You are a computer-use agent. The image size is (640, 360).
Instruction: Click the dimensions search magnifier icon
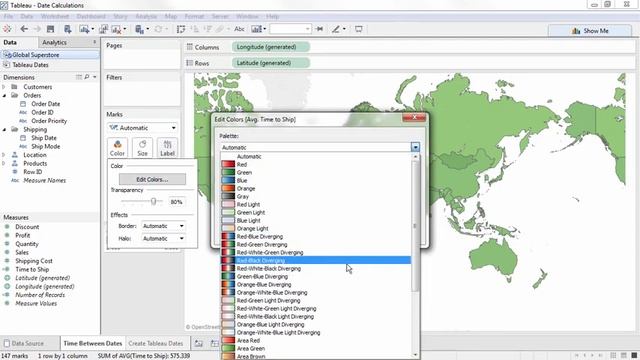tap(87, 77)
